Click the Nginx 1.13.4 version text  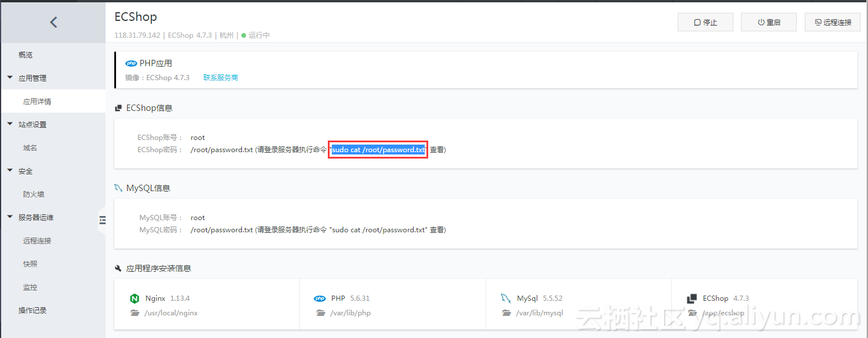[180, 299]
